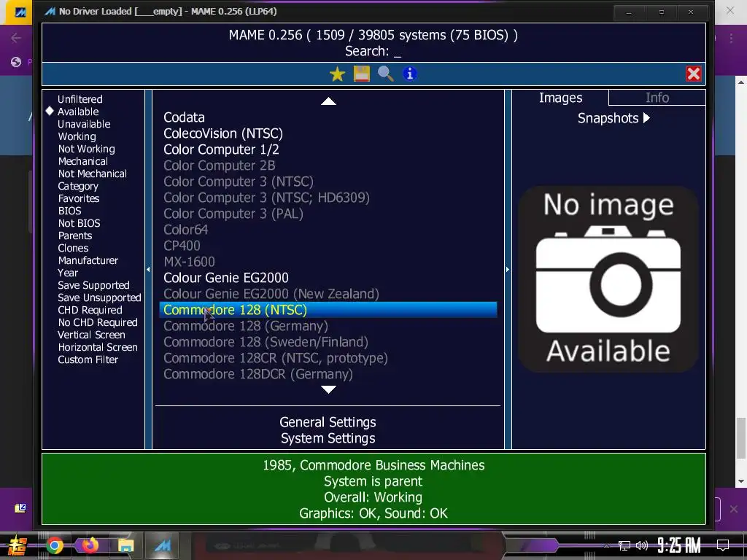Pick the No CHD Required filter

tap(98, 322)
